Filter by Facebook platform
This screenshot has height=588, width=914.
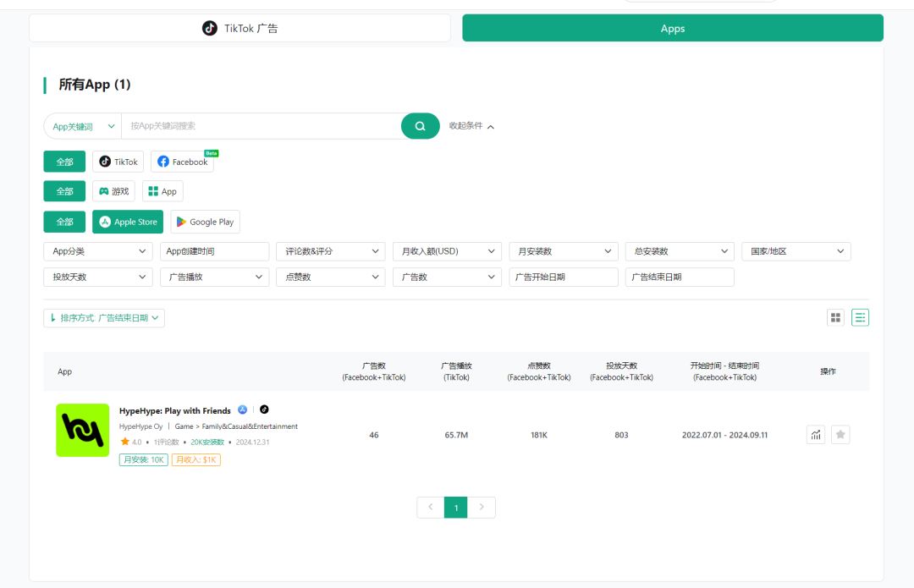[x=183, y=162]
